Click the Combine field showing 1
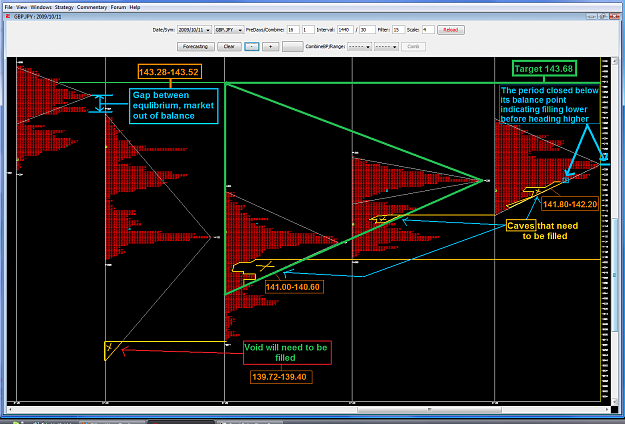The width and height of the screenshot is (625, 424). pyautogui.click(x=308, y=30)
